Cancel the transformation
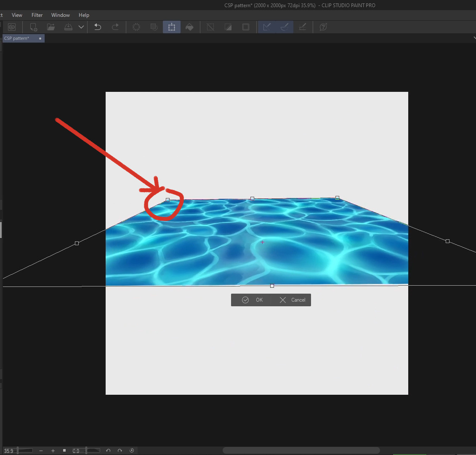Image resolution: width=476 pixels, height=455 pixels. pyautogui.click(x=293, y=300)
